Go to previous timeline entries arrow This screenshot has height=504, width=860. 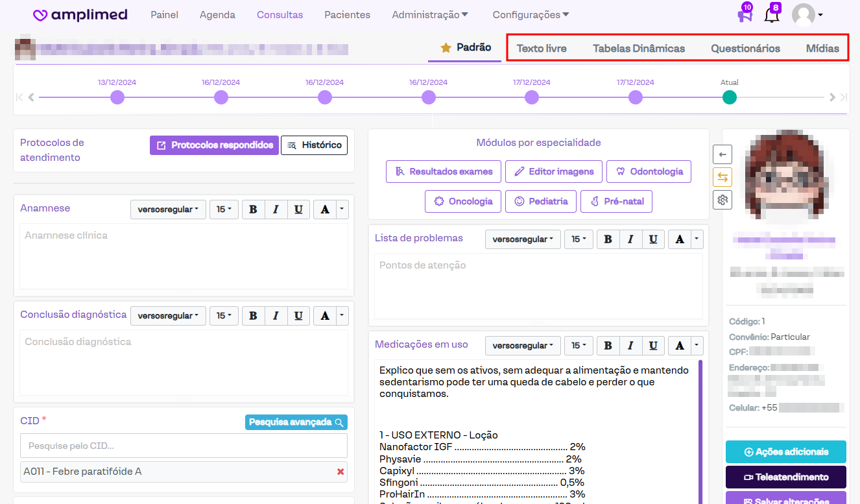(31, 97)
